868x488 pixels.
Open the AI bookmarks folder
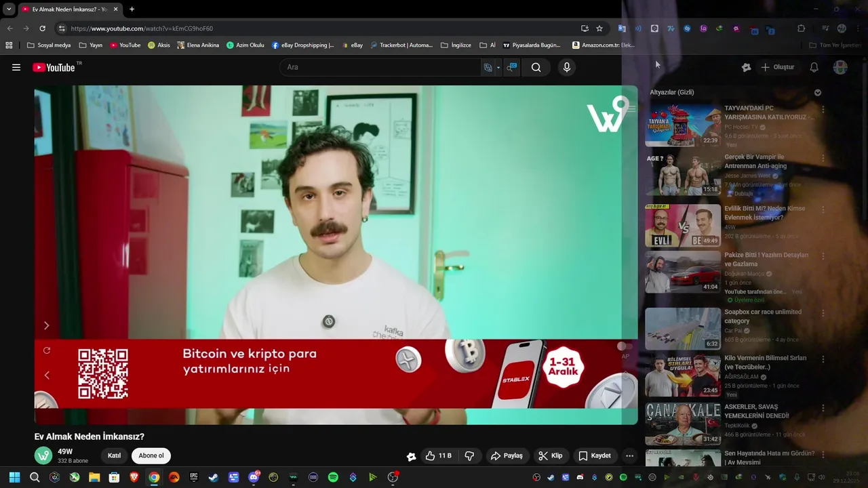[x=488, y=45]
